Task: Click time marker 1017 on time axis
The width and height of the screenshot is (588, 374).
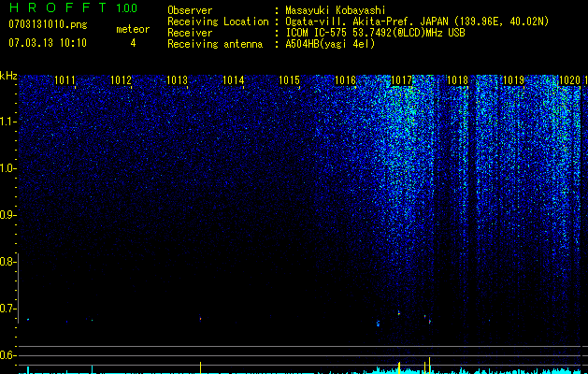Action: (x=402, y=80)
